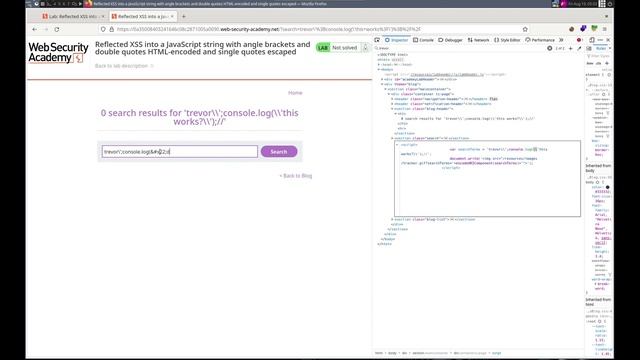Pick color with the eyedropper icon
The width and height of the screenshot is (640, 360).
point(579,48)
